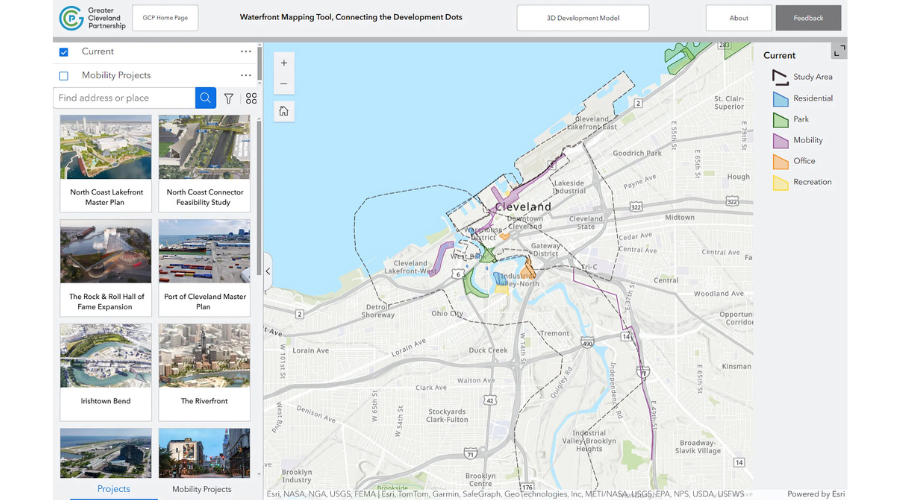Click Route 42 shield on map
Image resolution: width=900 pixels, height=500 pixels.
click(x=490, y=400)
